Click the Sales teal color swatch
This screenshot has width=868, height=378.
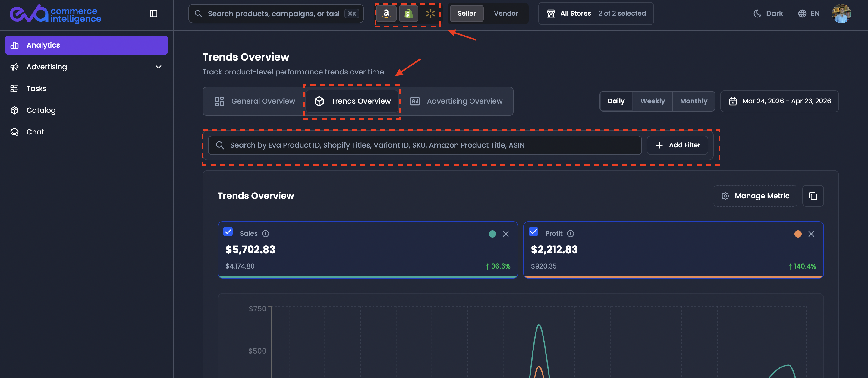click(492, 234)
